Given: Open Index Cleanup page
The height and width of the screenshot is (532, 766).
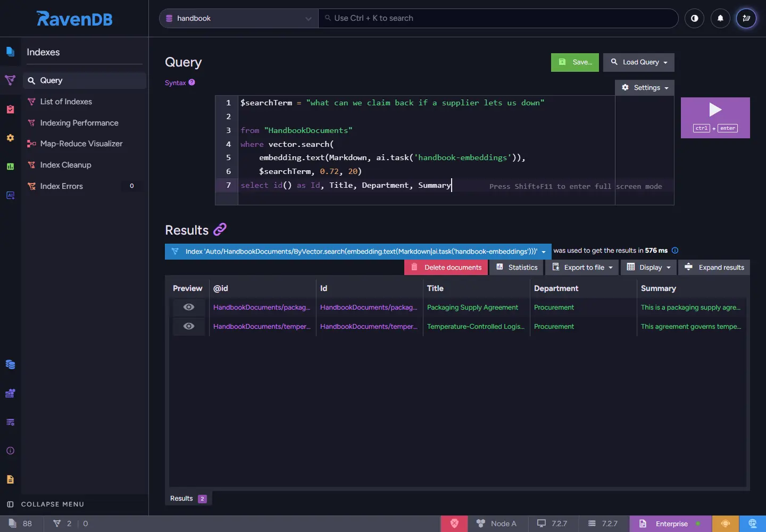Looking at the screenshot, I should click(x=65, y=165).
